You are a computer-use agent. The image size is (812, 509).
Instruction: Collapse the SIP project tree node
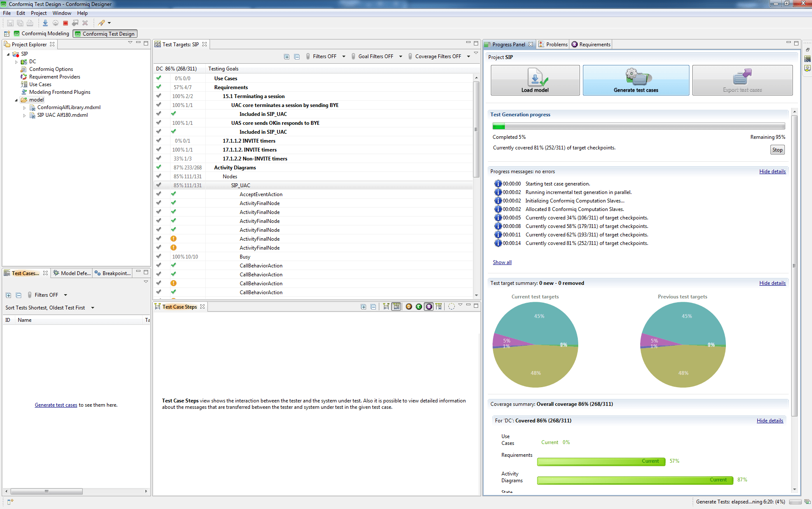(x=8, y=54)
